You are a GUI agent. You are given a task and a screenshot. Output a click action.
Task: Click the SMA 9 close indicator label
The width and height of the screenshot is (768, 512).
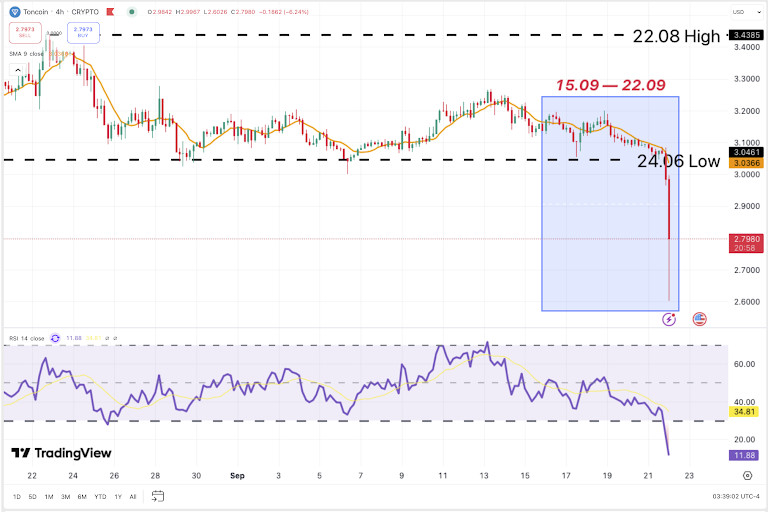point(26,54)
